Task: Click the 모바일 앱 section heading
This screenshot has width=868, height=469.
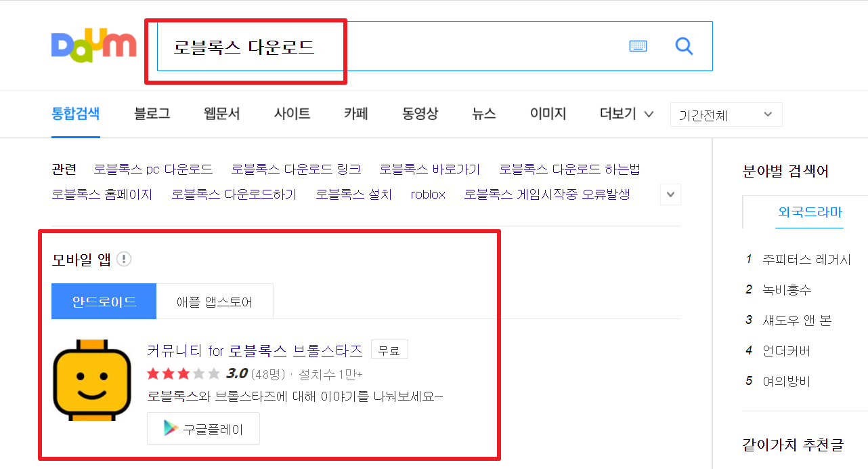Action: pyautogui.click(x=81, y=259)
